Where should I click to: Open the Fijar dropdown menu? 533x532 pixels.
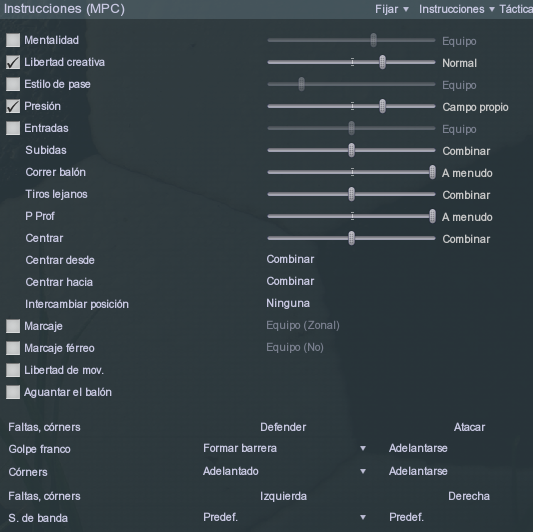(392, 9)
